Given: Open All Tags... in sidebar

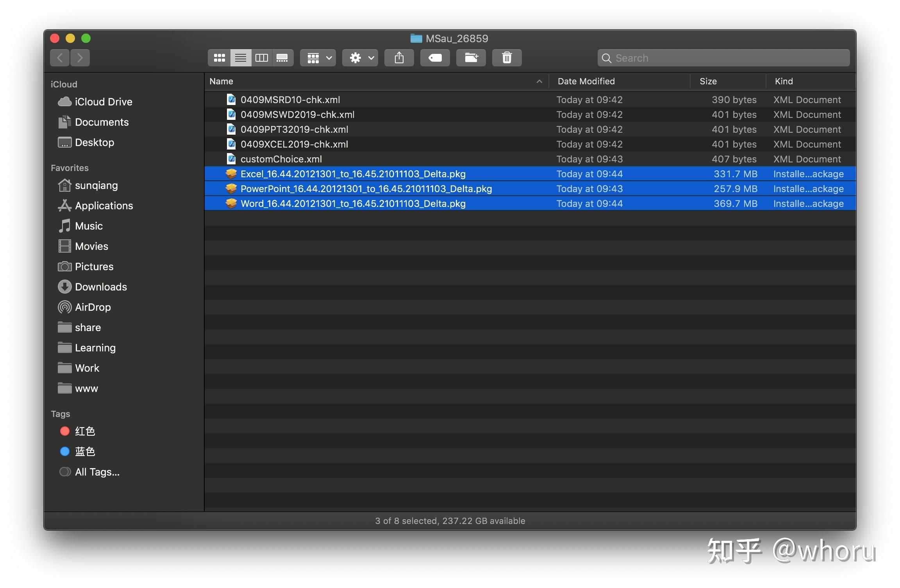Looking at the screenshot, I should click(x=89, y=472).
